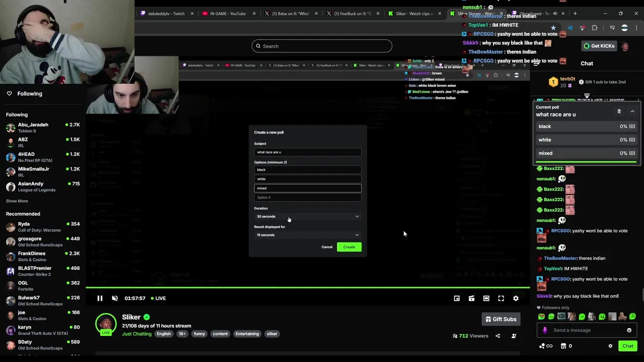Switch to Baba on X browser tab
Viewport: 644px width, 362px height.
(290, 14)
